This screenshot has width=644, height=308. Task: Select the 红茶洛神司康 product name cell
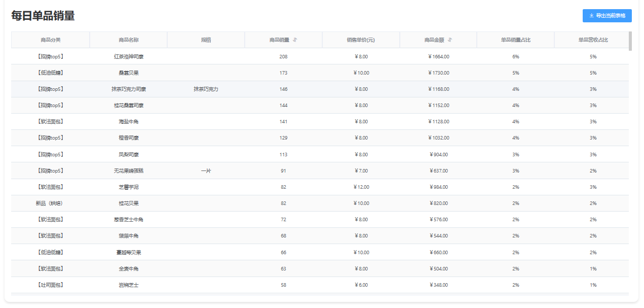tap(129, 57)
